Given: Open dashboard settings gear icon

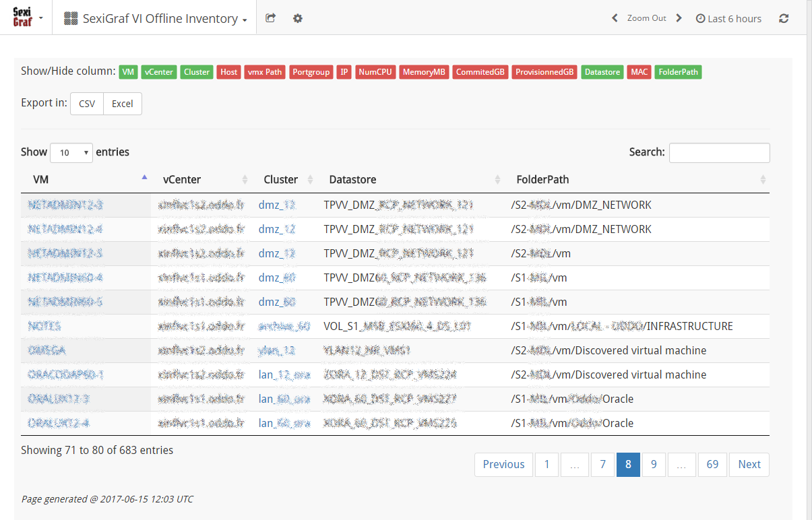Looking at the screenshot, I should [297, 18].
